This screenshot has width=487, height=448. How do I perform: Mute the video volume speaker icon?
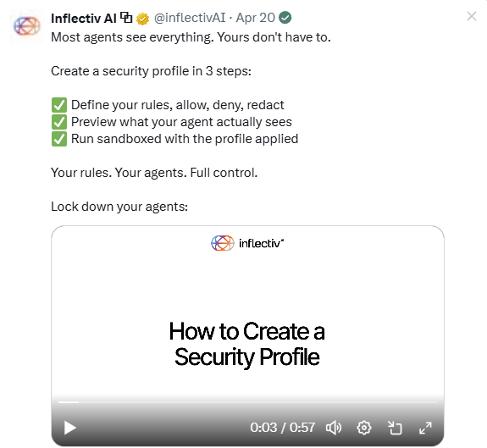coord(334,428)
